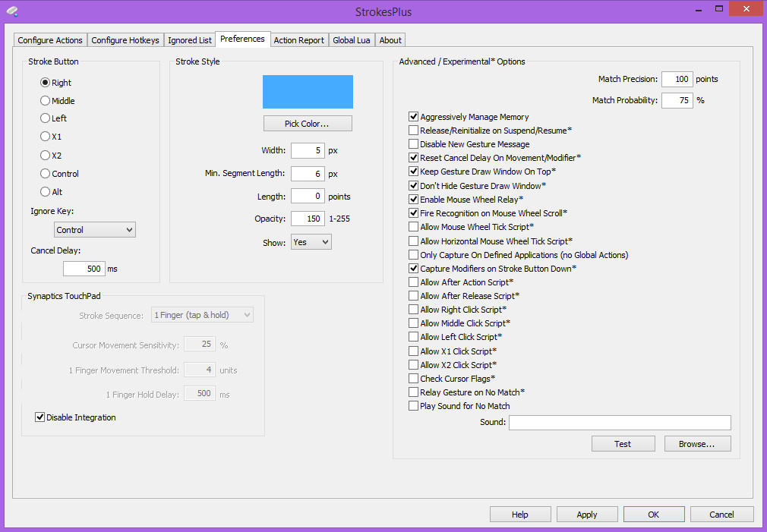Click the Apply button
767x532 pixels.
pyautogui.click(x=586, y=514)
